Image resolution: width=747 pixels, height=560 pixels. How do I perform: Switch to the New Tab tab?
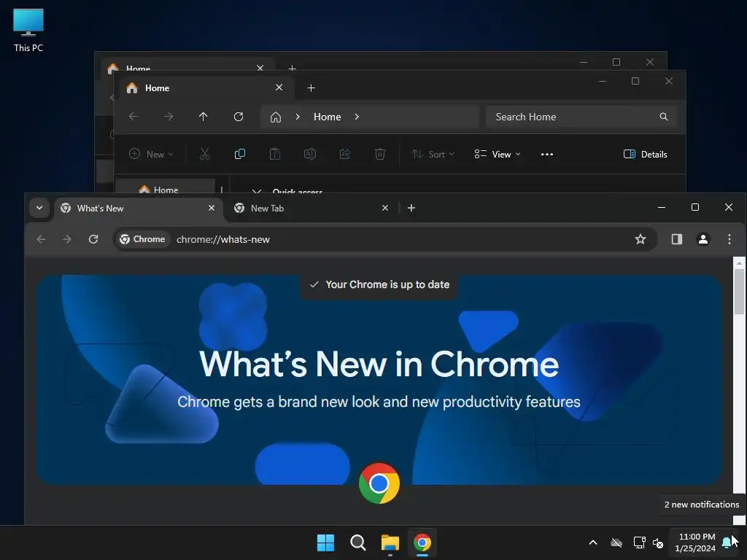(311, 208)
